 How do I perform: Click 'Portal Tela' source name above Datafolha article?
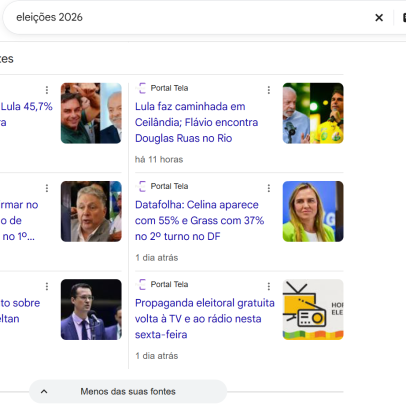pyautogui.click(x=169, y=186)
